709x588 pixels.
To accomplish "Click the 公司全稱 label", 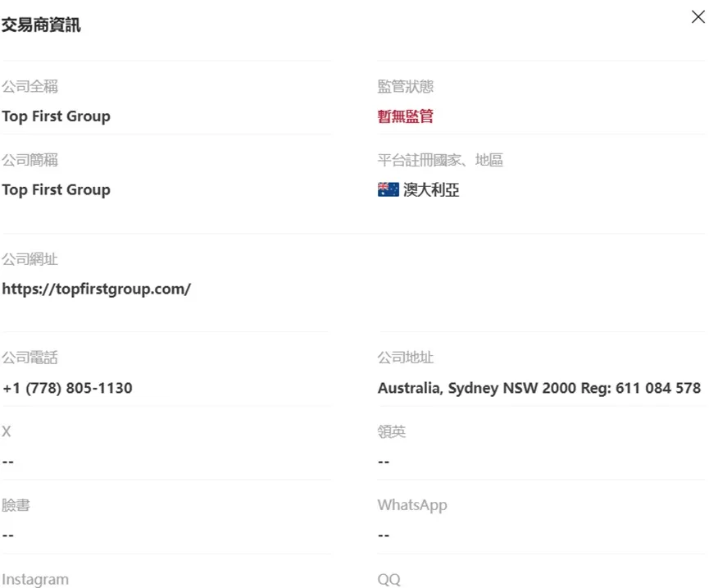I will tap(30, 86).
